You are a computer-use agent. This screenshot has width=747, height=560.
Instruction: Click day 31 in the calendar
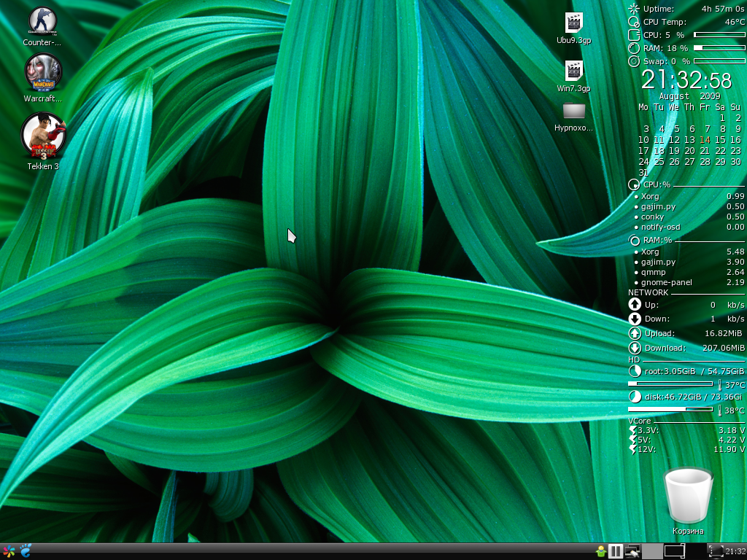point(643,172)
